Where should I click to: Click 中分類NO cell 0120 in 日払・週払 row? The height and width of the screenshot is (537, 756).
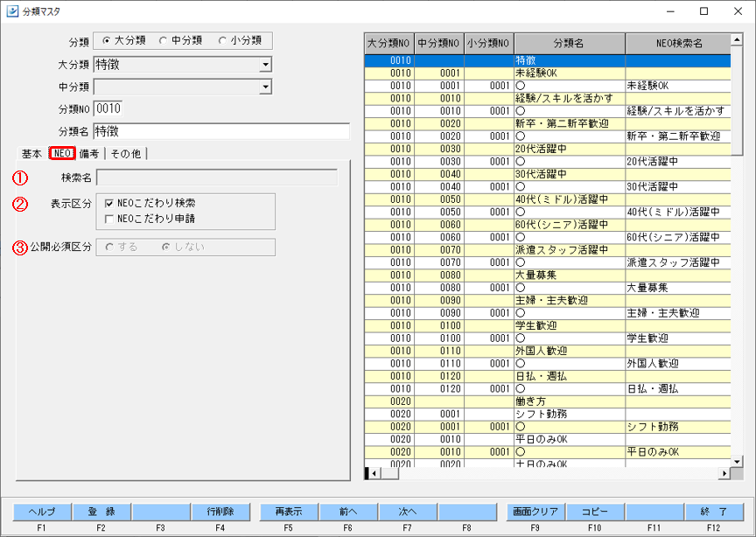(x=439, y=376)
